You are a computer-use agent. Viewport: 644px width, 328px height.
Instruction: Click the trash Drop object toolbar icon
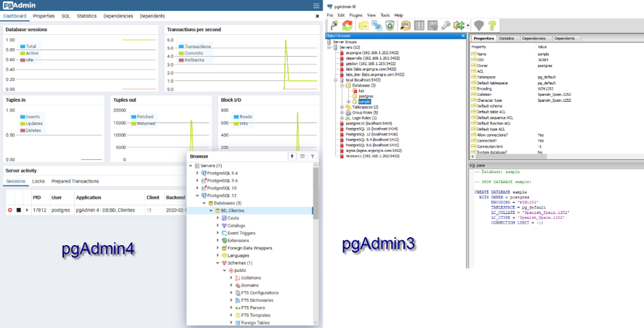tap(390, 25)
